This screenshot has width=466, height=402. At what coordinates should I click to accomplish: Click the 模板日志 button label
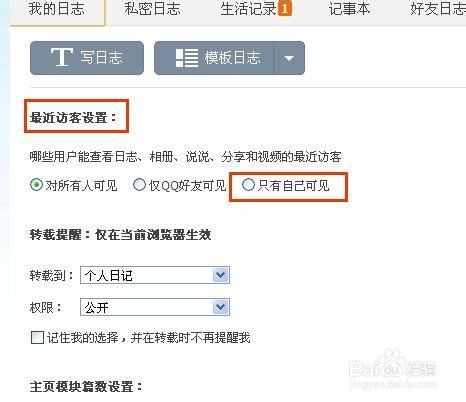[232, 58]
